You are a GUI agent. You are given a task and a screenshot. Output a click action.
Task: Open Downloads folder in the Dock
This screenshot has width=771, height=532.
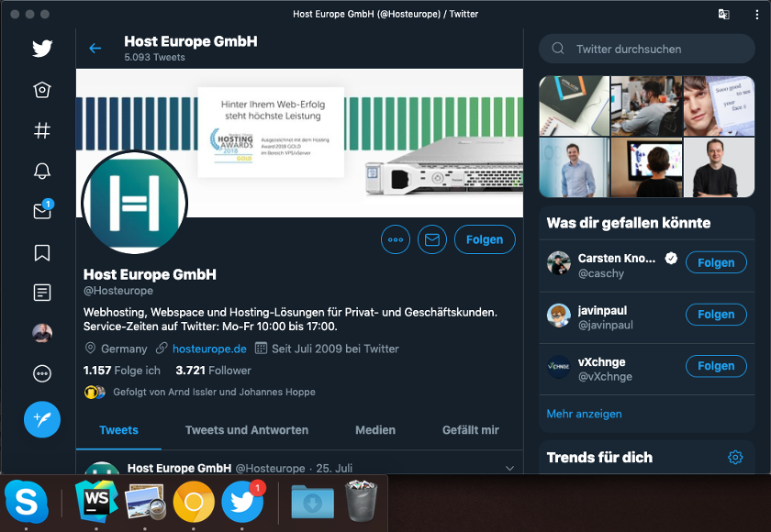tap(313, 502)
